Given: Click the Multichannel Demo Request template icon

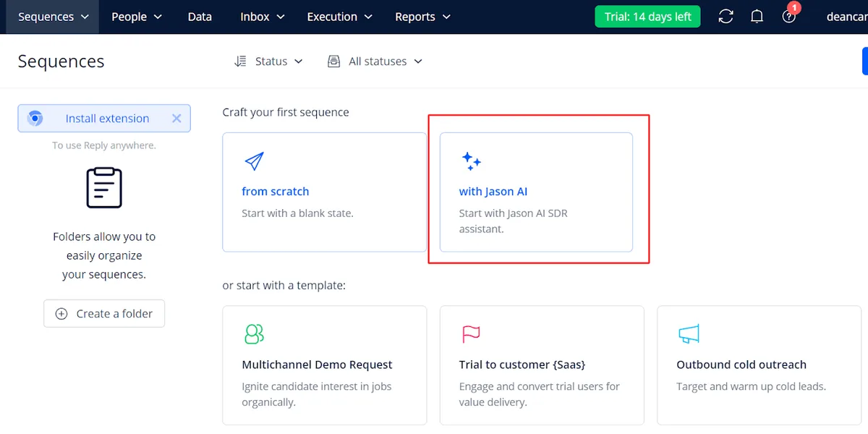Looking at the screenshot, I should click(254, 333).
